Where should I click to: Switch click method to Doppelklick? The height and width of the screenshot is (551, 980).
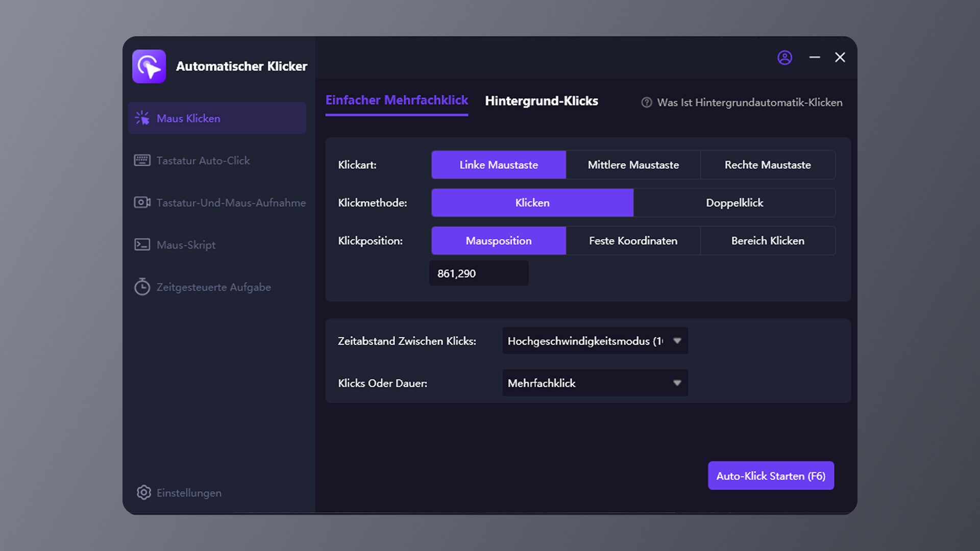point(734,203)
